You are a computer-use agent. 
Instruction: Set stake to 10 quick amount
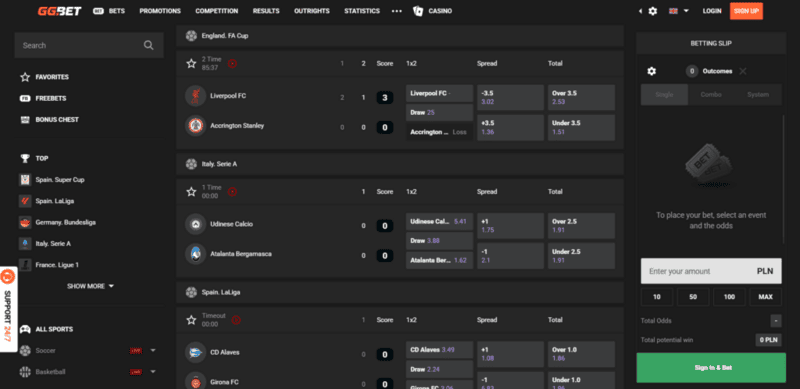pos(657,297)
